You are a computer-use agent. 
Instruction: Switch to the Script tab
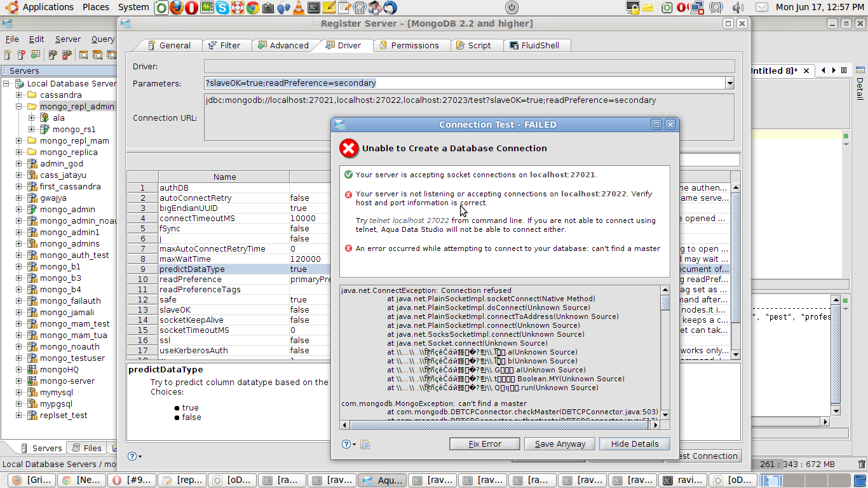click(473, 45)
